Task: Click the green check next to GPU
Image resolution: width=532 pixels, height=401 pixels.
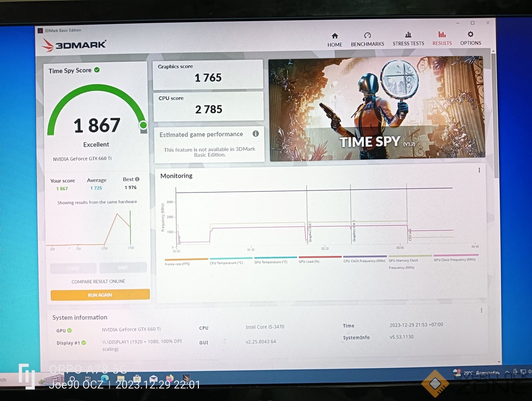Action: [x=69, y=330]
